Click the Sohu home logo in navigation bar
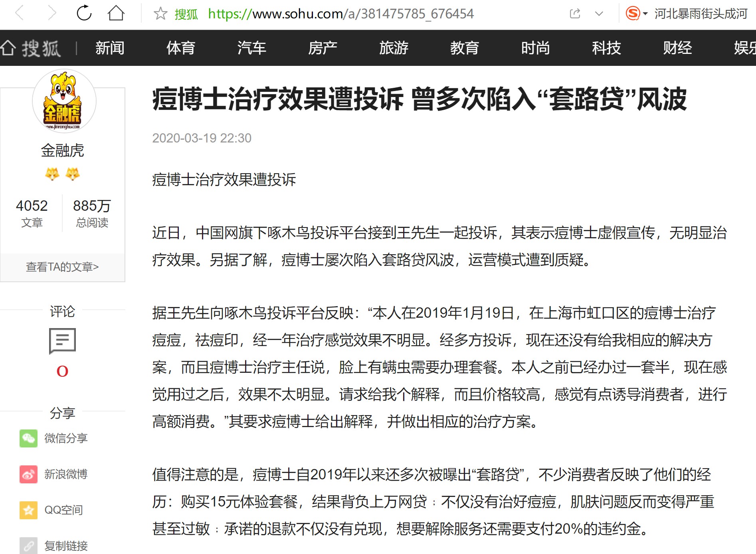This screenshot has height=554, width=756. click(31, 48)
